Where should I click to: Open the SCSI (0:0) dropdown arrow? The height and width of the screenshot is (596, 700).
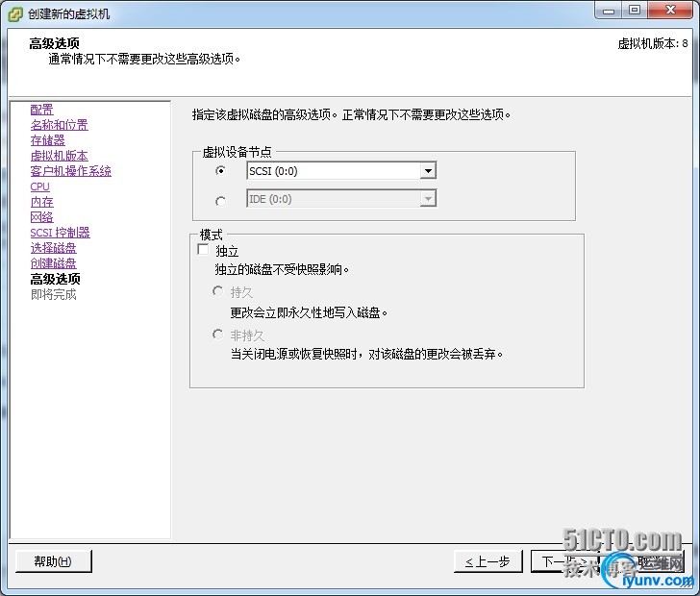click(x=428, y=170)
